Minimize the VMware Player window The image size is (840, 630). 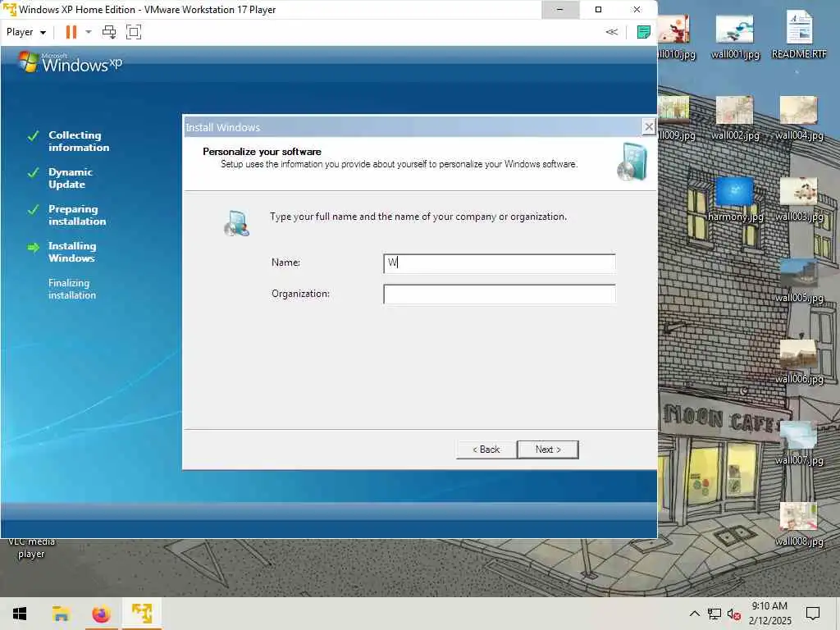559,10
